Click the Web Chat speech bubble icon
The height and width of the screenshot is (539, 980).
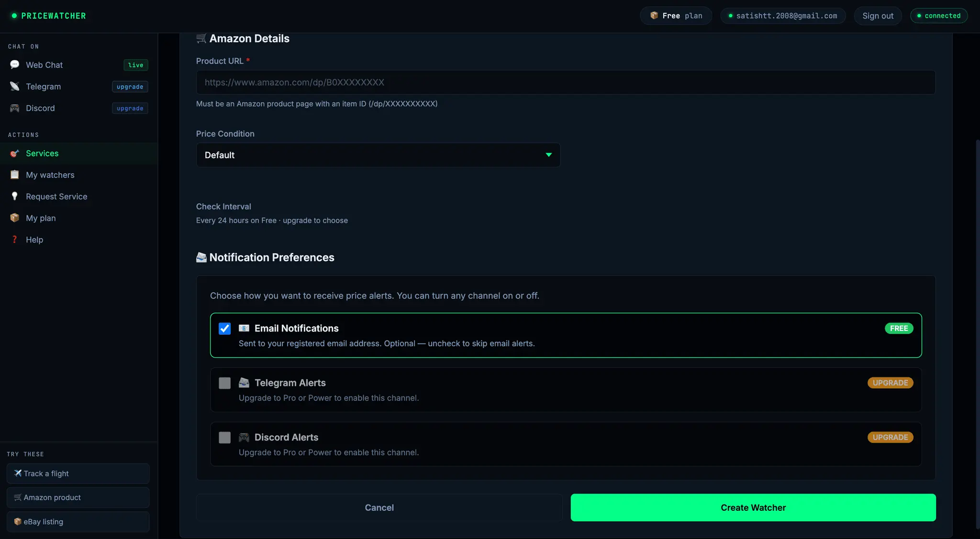tap(15, 65)
